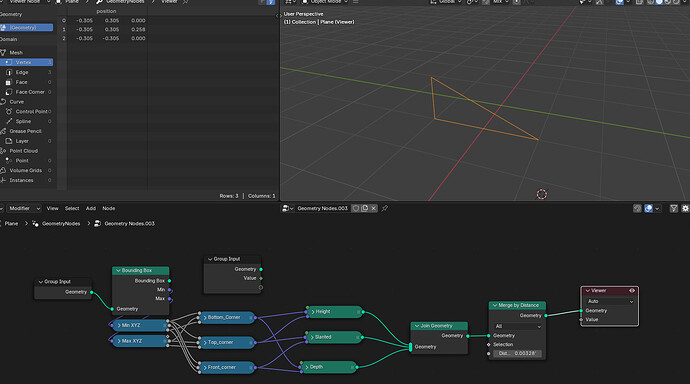Select the Vertex domain row

pyautogui.click(x=26, y=62)
